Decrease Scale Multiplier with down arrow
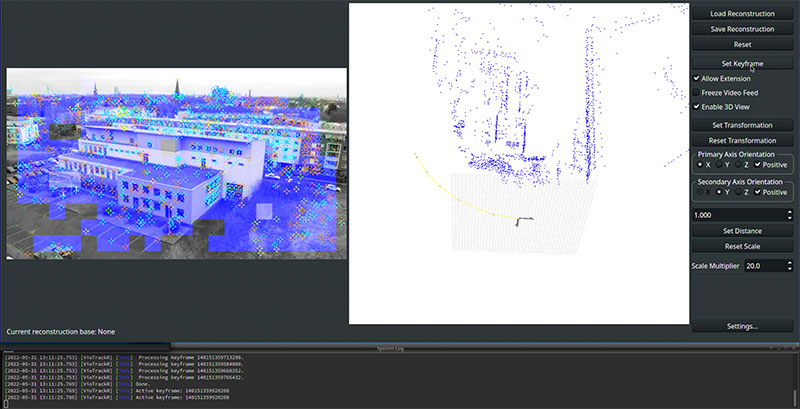 coord(789,269)
